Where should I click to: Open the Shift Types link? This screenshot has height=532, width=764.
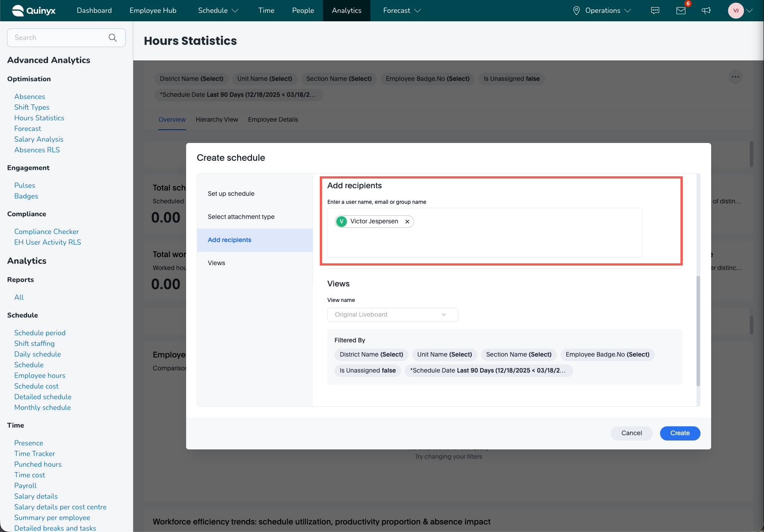(32, 107)
